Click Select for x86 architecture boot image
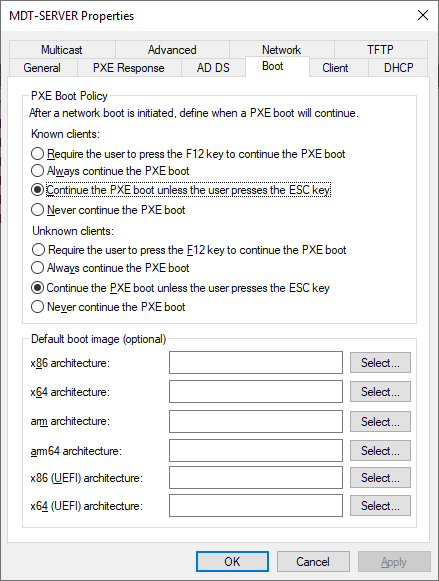 click(380, 362)
